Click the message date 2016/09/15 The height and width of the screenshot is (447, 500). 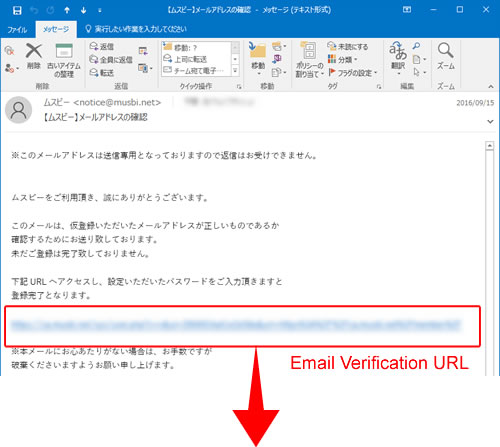coord(475,103)
